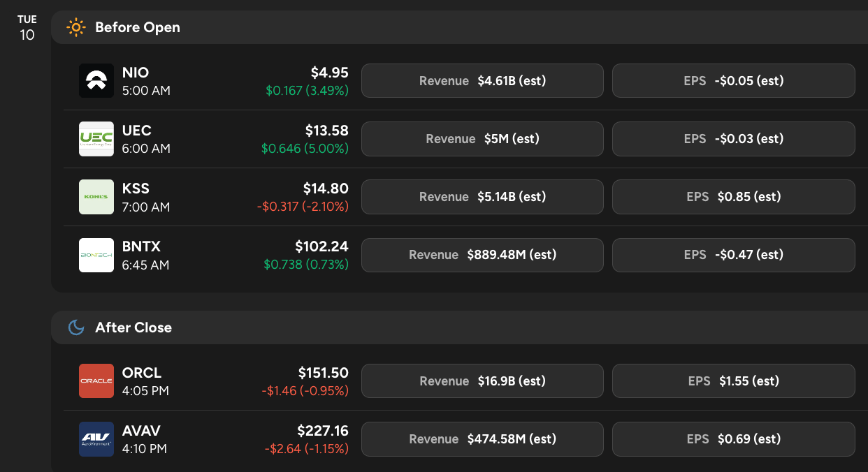The width and height of the screenshot is (868, 472).
Task: Click the UEC company logo icon
Action: point(96,139)
